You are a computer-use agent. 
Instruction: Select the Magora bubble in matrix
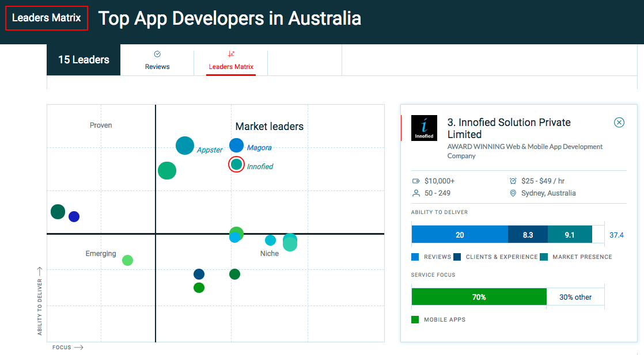(x=236, y=146)
